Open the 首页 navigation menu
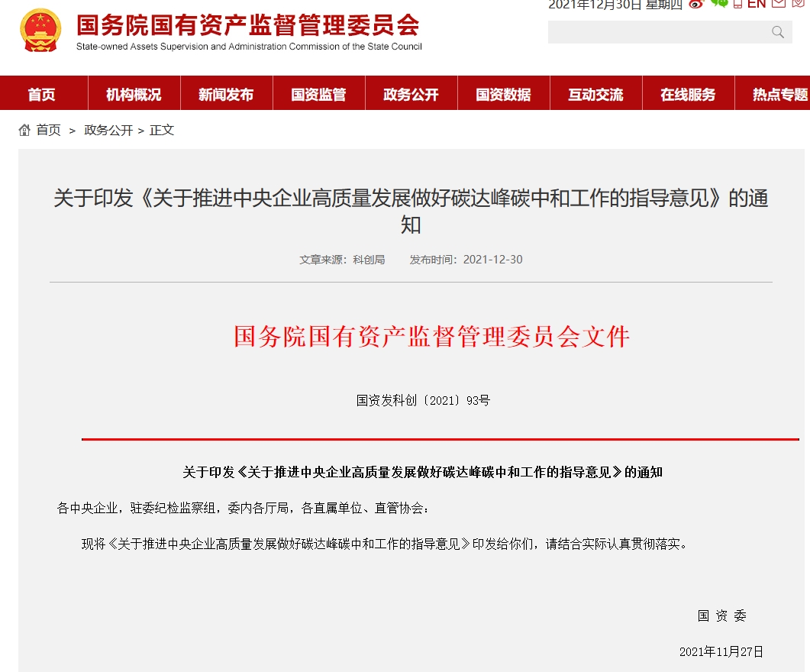 coord(42,95)
